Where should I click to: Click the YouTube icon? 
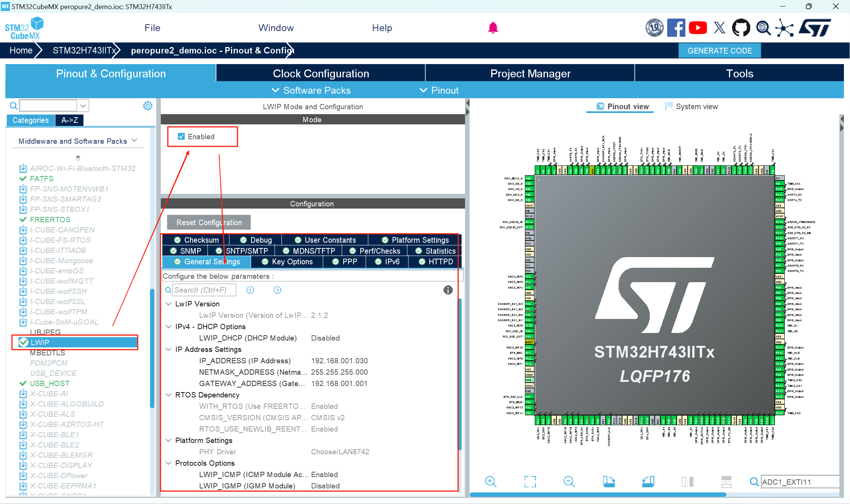[698, 28]
